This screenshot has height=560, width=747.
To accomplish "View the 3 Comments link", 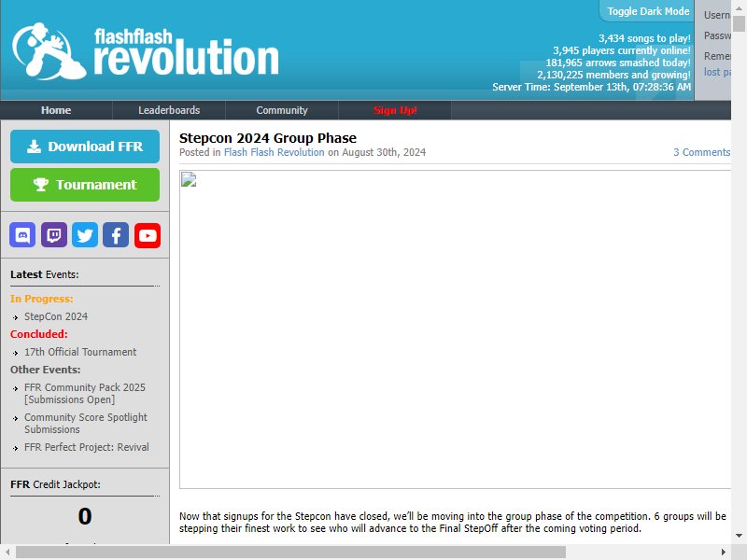I will (x=702, y=152).
